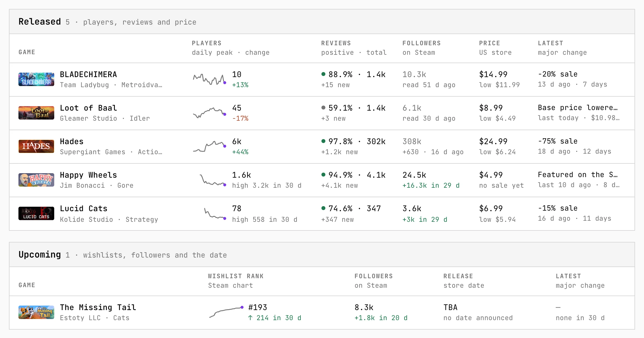Click the 'Featured on the S…' change text
This screenshot has width=644, height=338.
[578, 175]
